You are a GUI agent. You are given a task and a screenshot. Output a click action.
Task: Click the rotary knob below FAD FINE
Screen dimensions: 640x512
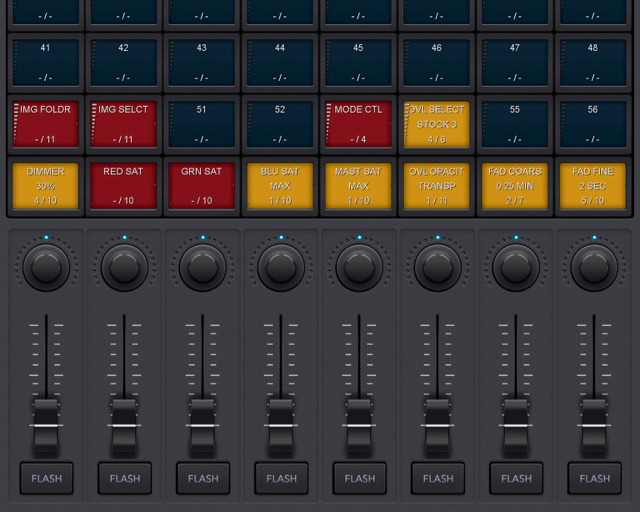594,267
